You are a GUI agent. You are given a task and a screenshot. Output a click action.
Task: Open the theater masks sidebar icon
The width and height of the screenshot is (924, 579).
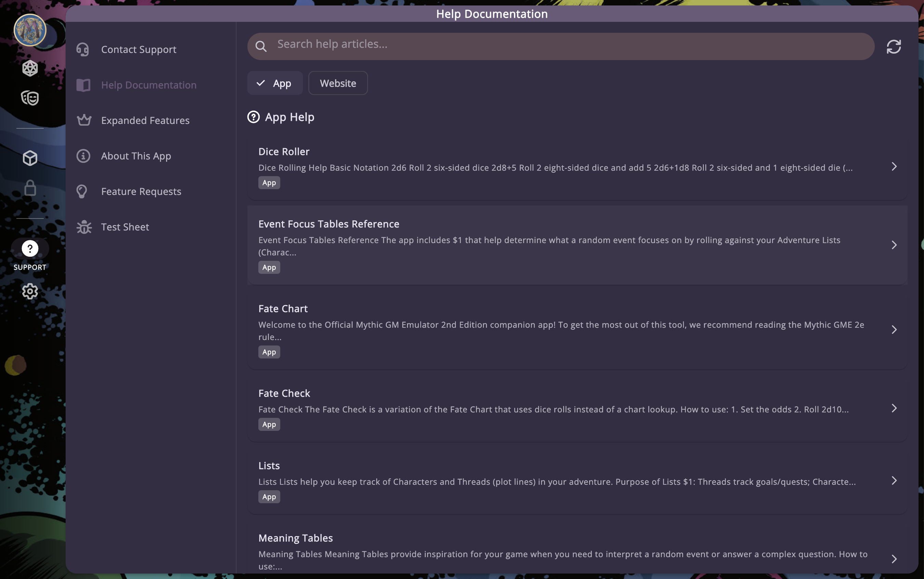pos(30,98)
